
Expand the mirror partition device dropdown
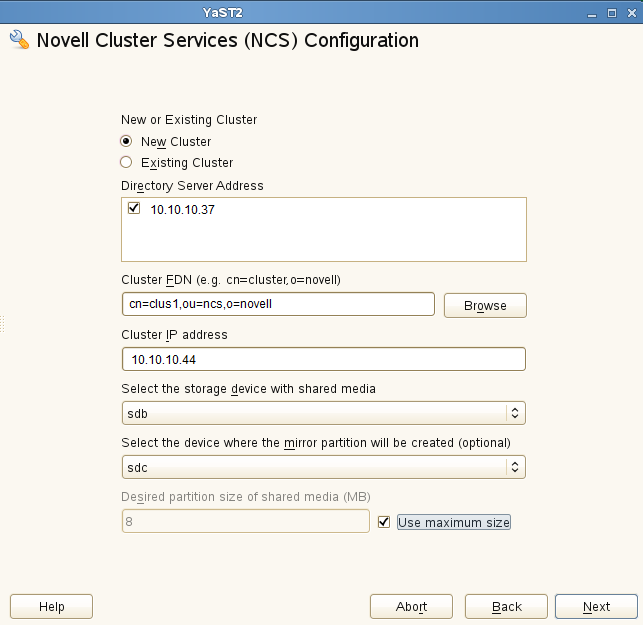(x=323, y=467)
